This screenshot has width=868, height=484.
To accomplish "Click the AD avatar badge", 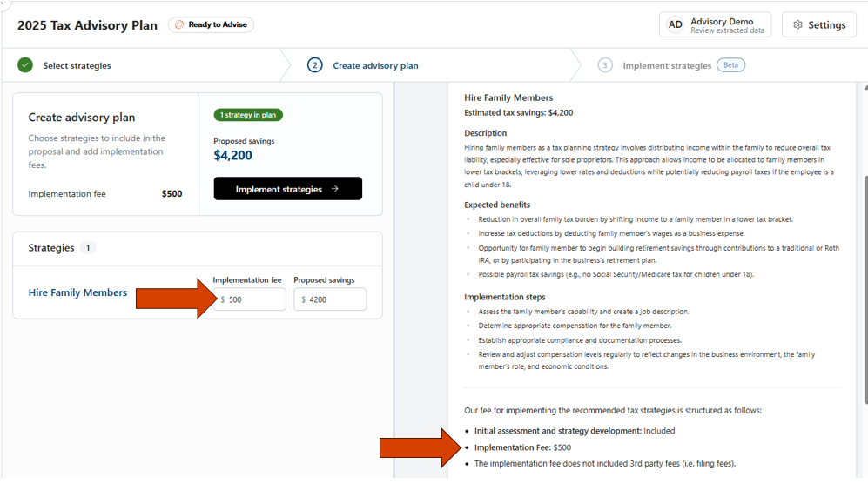I will (675, 25).
